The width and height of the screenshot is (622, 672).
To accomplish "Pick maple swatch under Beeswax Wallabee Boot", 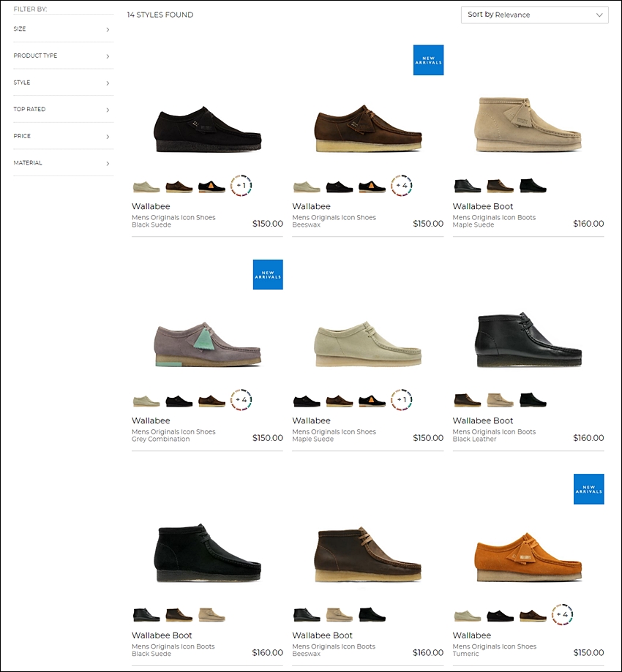I will [x=340, y=615].
